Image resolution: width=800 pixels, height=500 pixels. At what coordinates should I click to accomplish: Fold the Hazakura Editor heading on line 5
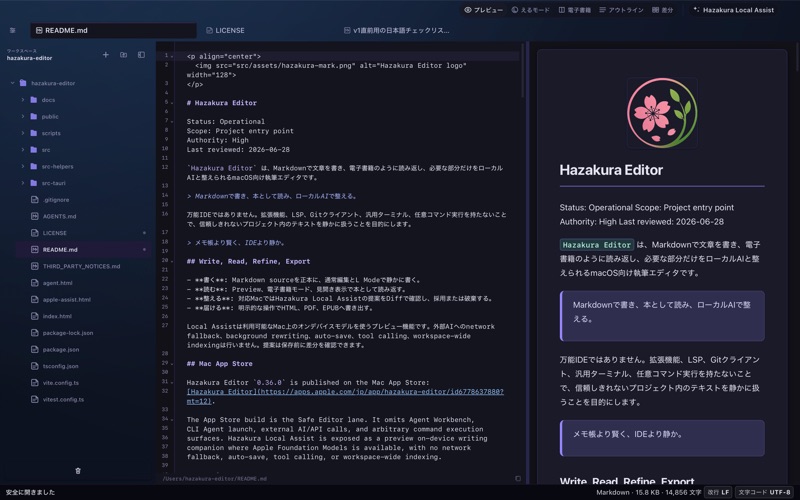(x=172, y=103)
